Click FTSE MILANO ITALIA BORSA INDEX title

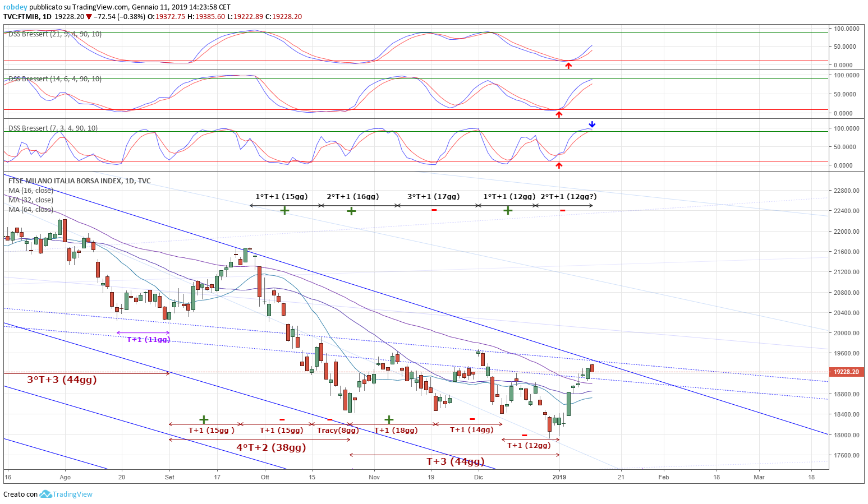click(x=79, y=181)
